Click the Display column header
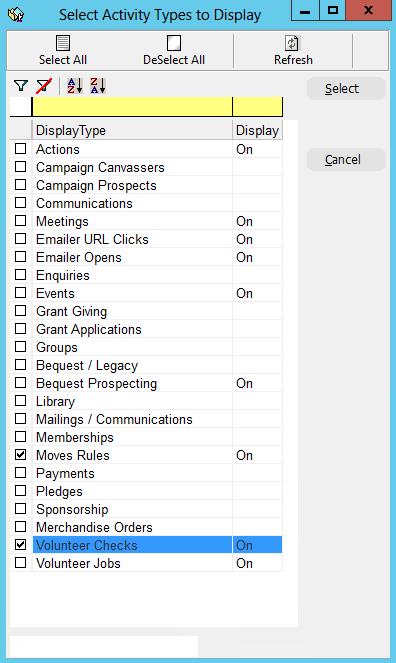Screen dimensions: 396x663 pos(257,130)
